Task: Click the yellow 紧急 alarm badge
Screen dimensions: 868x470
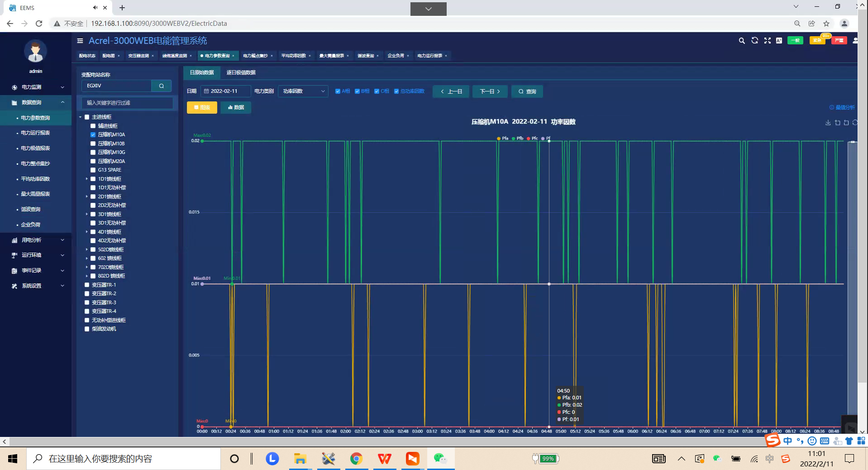Action: (817, 41)
